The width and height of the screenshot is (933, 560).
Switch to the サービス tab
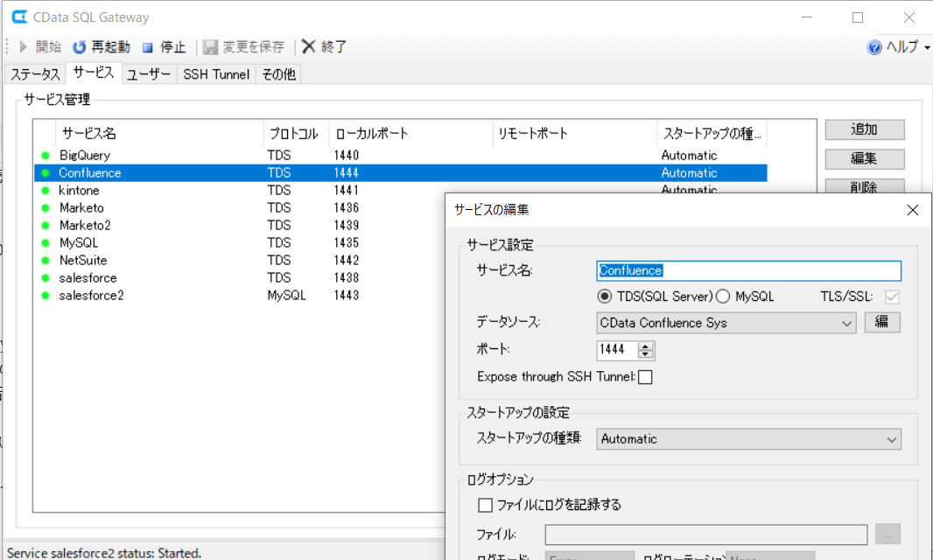[x=94, y=73]
